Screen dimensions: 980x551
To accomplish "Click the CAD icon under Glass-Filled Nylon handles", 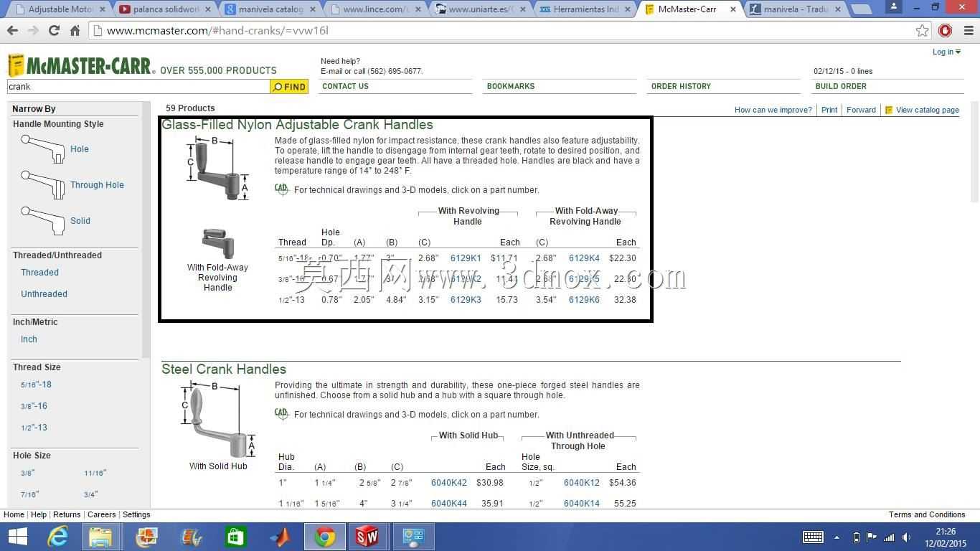I will 281,189.
